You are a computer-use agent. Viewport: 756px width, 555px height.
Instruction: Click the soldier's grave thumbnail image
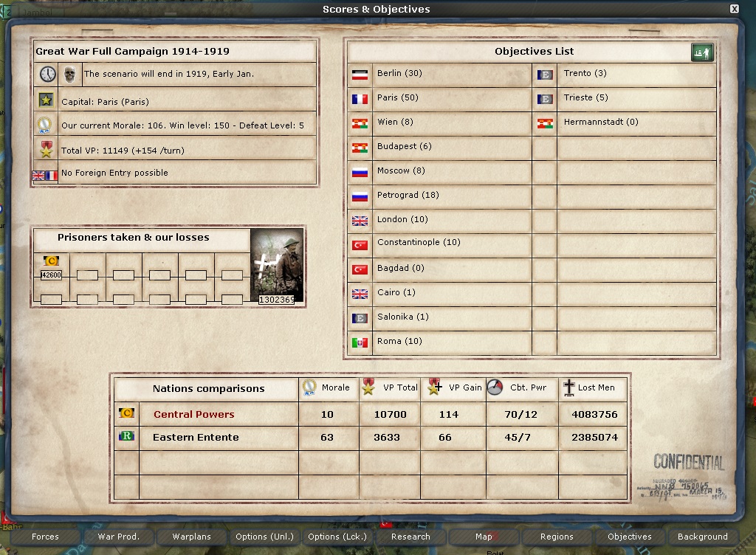[x=276, y=266]
